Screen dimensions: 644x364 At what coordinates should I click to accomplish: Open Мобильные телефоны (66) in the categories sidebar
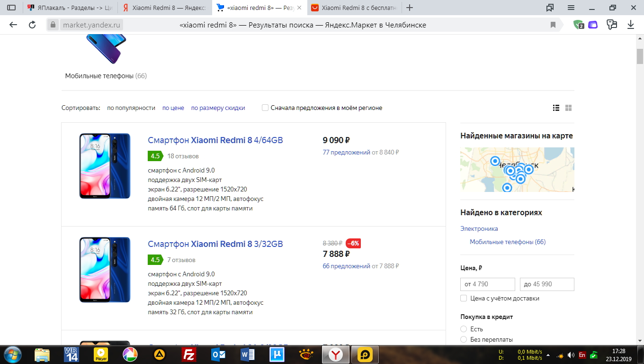point(508,242)
